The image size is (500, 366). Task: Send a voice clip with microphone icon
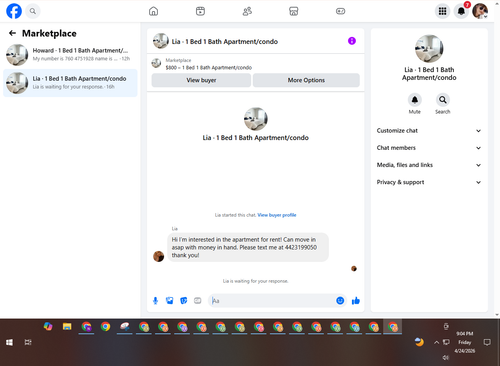coord(155,301)
